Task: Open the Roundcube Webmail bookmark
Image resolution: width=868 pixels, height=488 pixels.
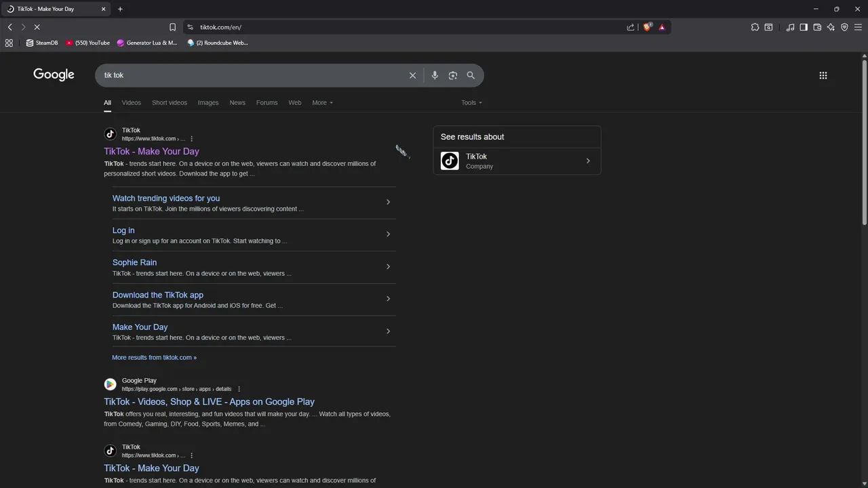Action: click(x=218, y=43)
